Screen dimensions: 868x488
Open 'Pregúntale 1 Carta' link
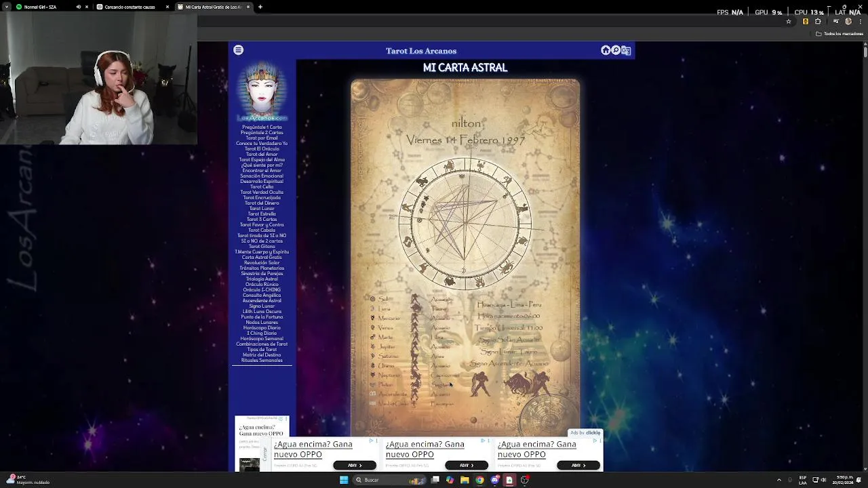pyautogui.click(x=262, y=127)
